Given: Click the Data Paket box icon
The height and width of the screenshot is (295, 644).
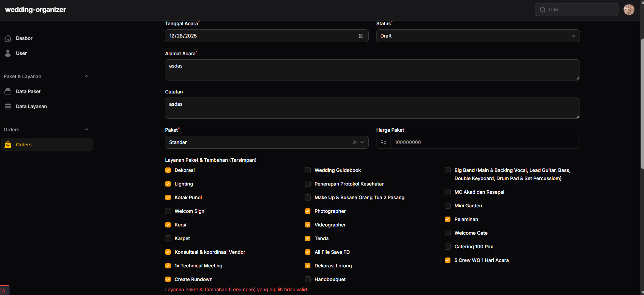Looking at the screenshot, I should pyautogui.click(x=8, y=91).
